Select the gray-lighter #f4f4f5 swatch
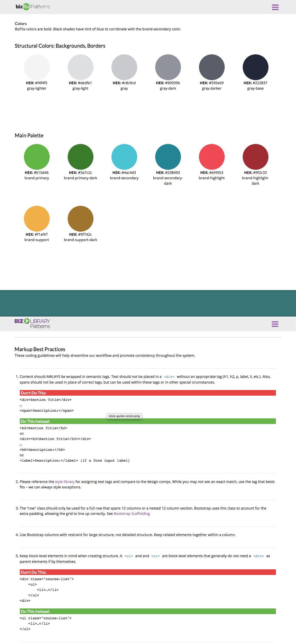The image size is (296, 644). coord(37,67)
